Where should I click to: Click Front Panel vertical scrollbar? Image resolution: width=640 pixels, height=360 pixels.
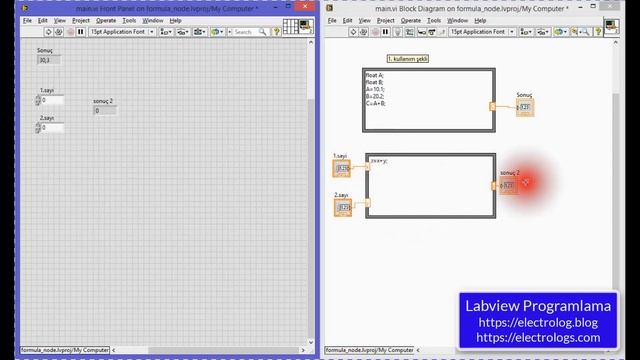[311, 192]
